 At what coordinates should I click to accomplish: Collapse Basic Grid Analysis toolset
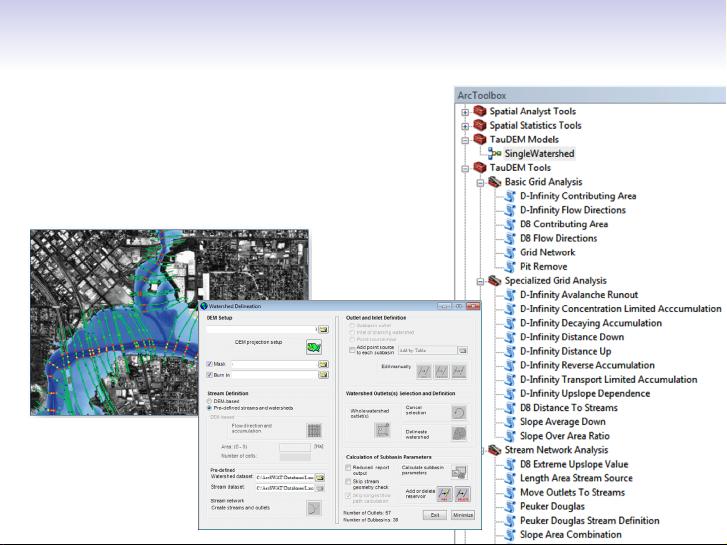480,183
